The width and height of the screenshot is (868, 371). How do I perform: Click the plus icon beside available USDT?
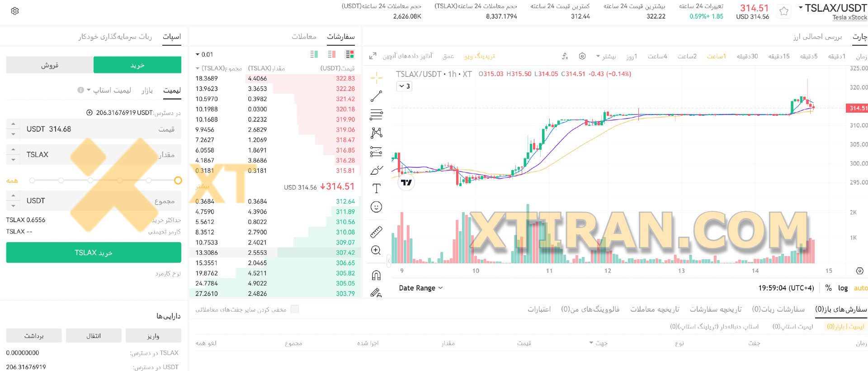click(90, 113)
